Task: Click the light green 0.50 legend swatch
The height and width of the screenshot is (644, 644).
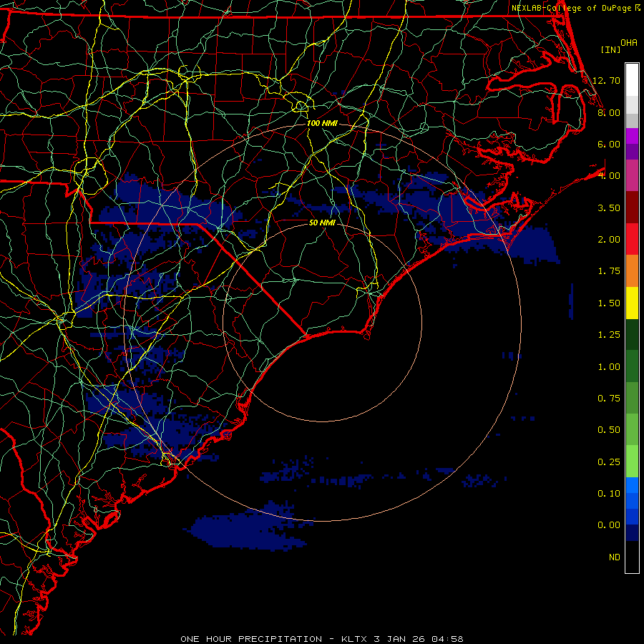Action: point(632,429)
